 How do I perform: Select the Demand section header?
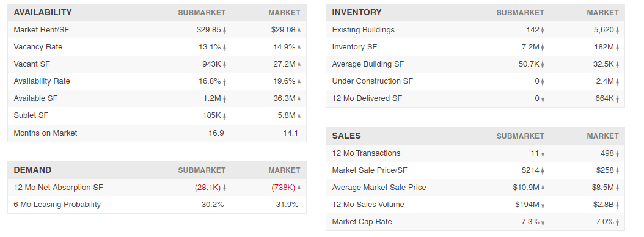[32, 170]
